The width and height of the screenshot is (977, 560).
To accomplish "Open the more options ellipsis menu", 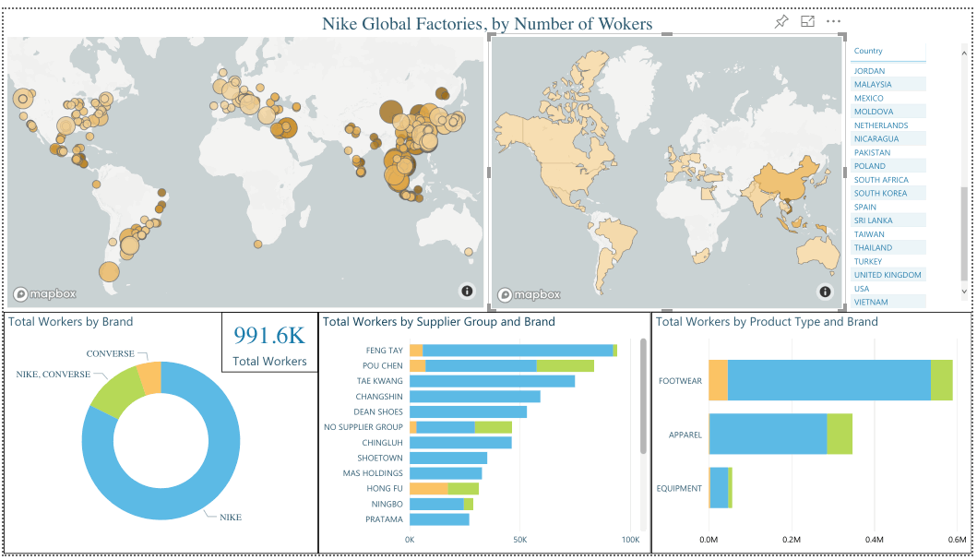I will [833, 21].
